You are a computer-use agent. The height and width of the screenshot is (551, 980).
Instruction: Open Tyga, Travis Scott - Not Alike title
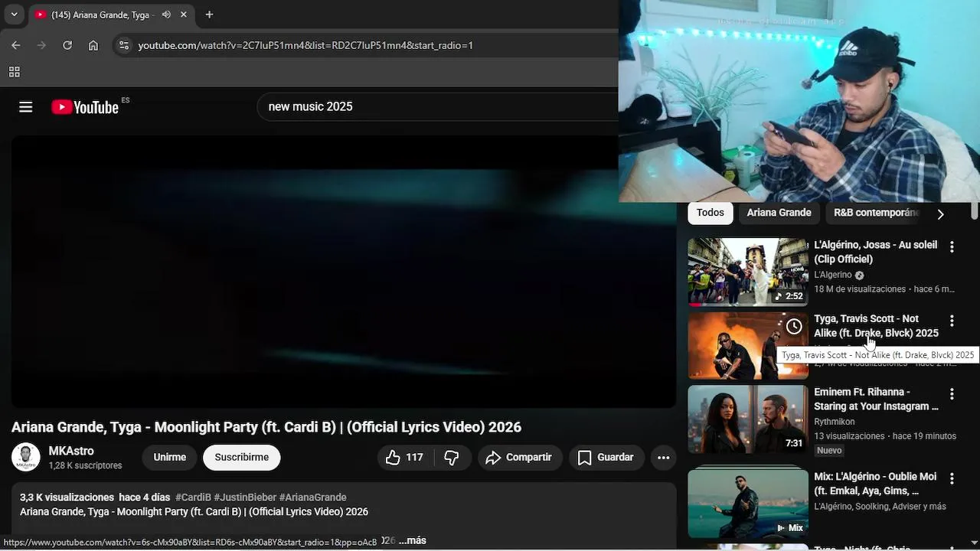coord(876,325)
